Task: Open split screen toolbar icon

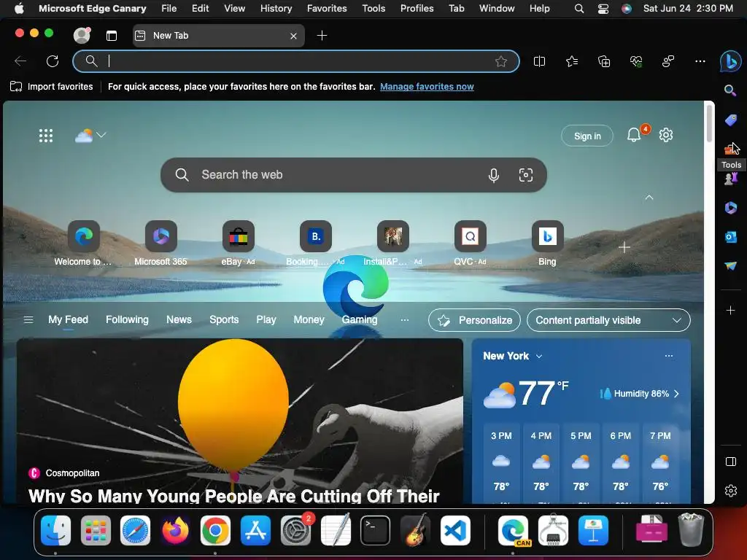Action: (x=539, y=61)
